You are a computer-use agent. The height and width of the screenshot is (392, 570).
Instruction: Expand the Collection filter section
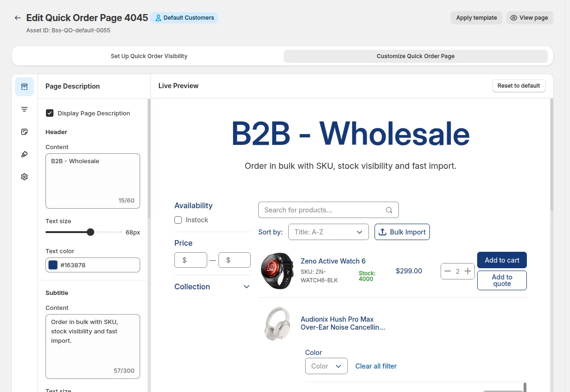tap(212, 286)
